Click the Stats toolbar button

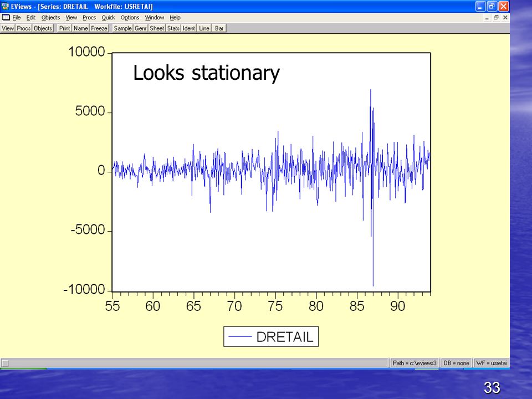point(173,28)
